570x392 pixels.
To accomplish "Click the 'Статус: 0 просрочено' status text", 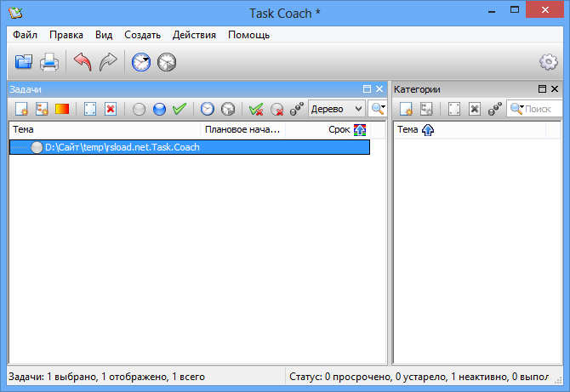I will (x=339, y=377).
